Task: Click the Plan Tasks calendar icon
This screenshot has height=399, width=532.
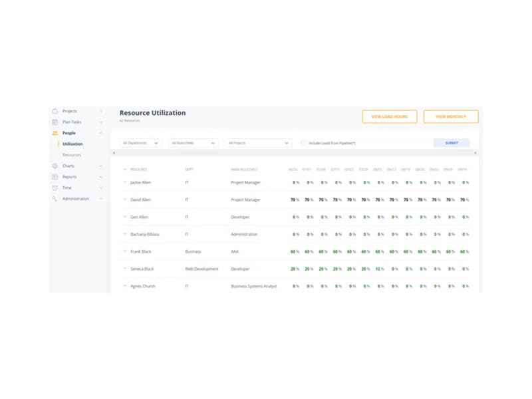Action: coord(55,122)
